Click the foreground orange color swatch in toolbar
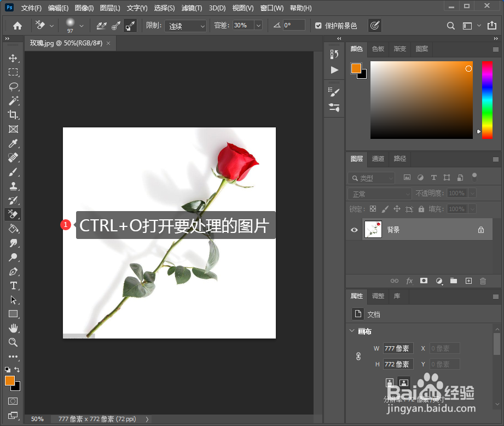This screenshot has width=504, height=426. click(x=10, y=381)
